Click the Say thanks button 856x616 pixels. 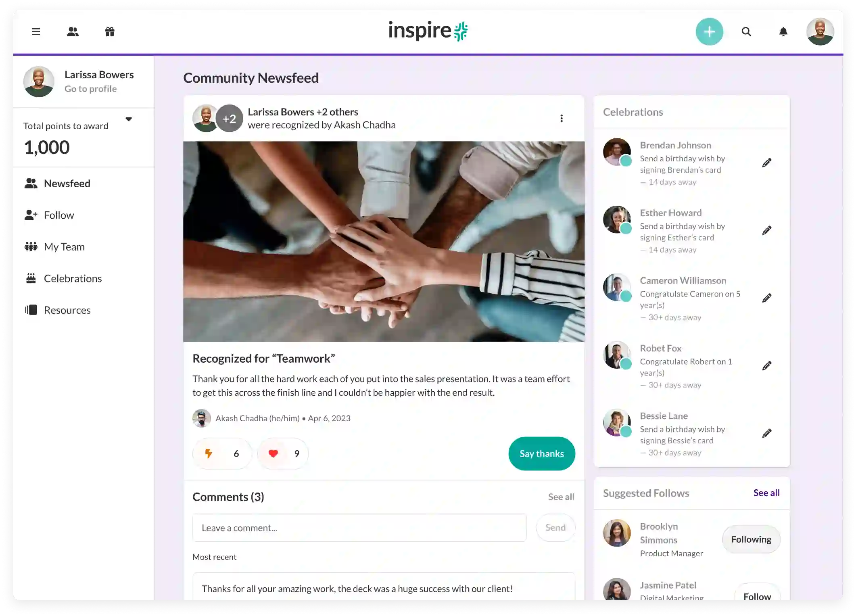(541, 453)
